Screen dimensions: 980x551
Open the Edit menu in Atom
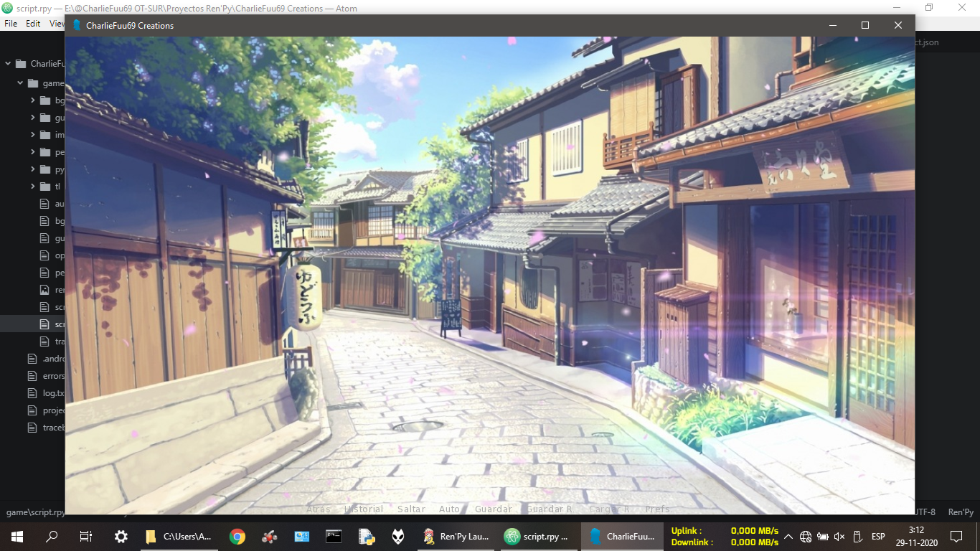coord(33,24)
